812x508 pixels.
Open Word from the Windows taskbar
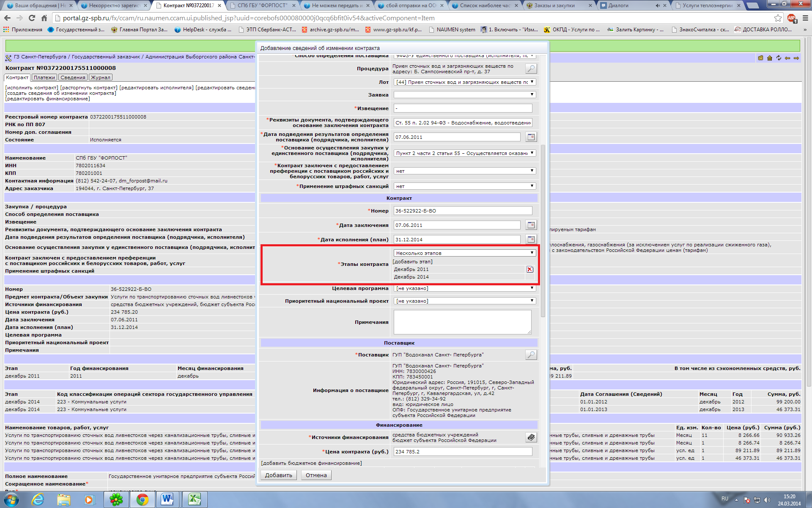click(x=167, y=500)
